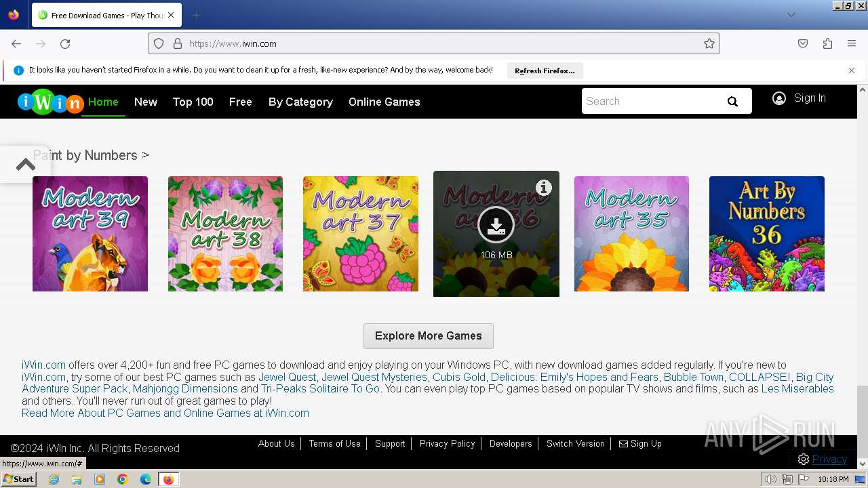Click the download icon on Modern Art 36

point(496,225)
